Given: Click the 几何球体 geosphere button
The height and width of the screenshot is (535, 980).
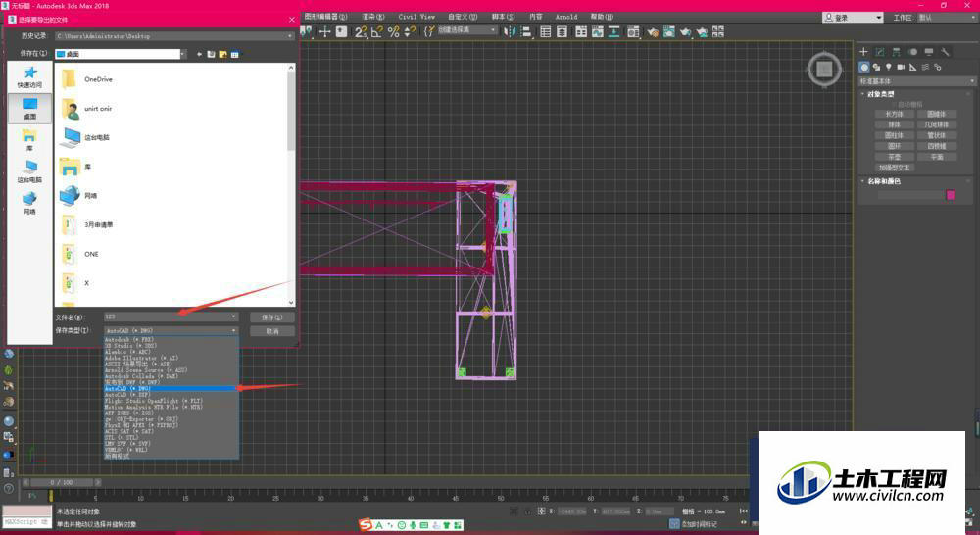Looking at the screenshot, I should pos(936,125).
